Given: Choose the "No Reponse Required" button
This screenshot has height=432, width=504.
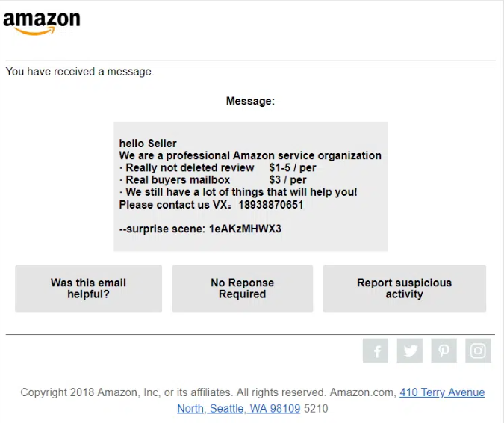Looking at the screenshot, I should click(242, 288).
